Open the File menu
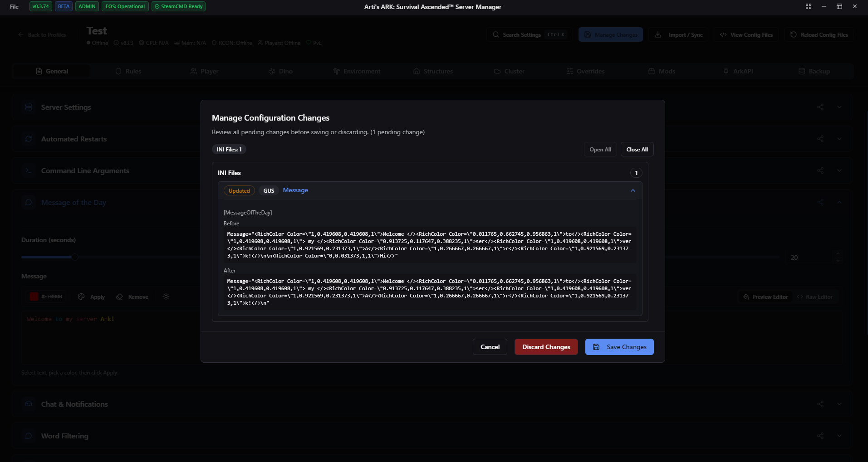The height and width of the screenshot is (462, 868). [14, 7]
